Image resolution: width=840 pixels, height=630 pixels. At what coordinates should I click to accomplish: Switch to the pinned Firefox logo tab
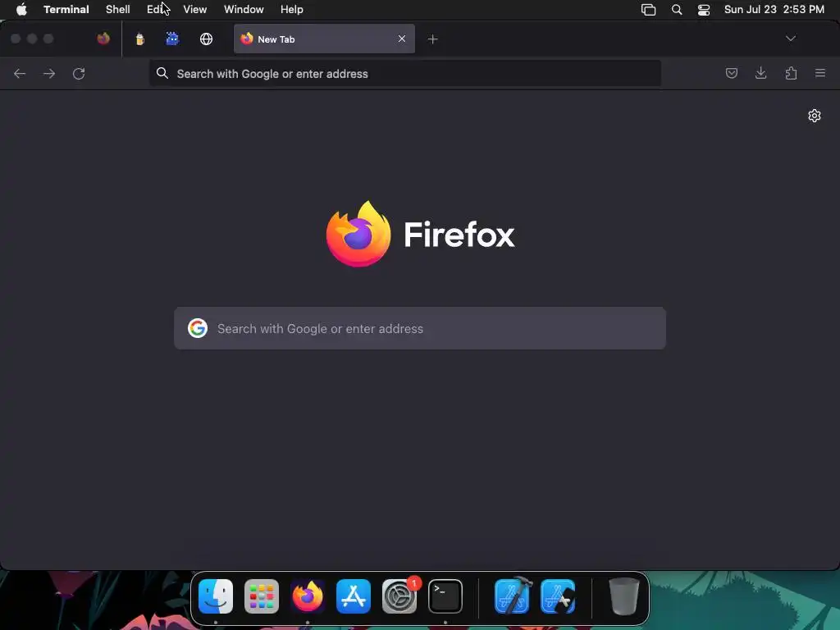103,39
